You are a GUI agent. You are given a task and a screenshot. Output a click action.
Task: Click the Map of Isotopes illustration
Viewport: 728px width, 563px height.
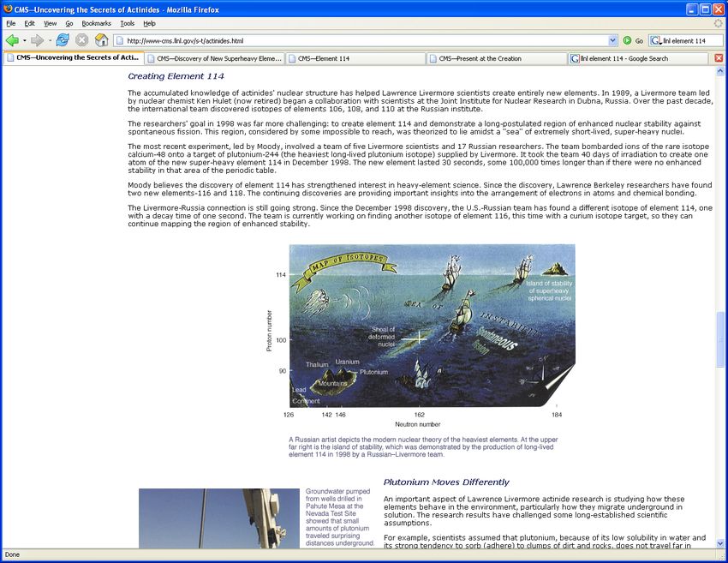[x=433, y=325]
